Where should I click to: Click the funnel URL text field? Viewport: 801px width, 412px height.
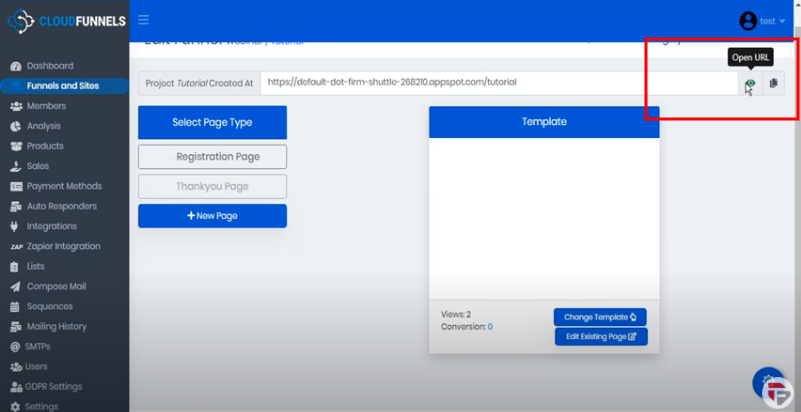point(498,83)
